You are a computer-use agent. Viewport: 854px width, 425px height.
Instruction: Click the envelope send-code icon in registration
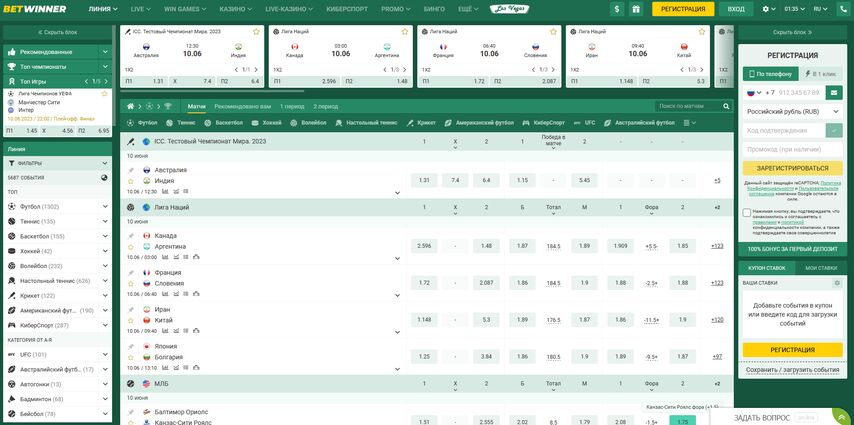pos(833,93)
